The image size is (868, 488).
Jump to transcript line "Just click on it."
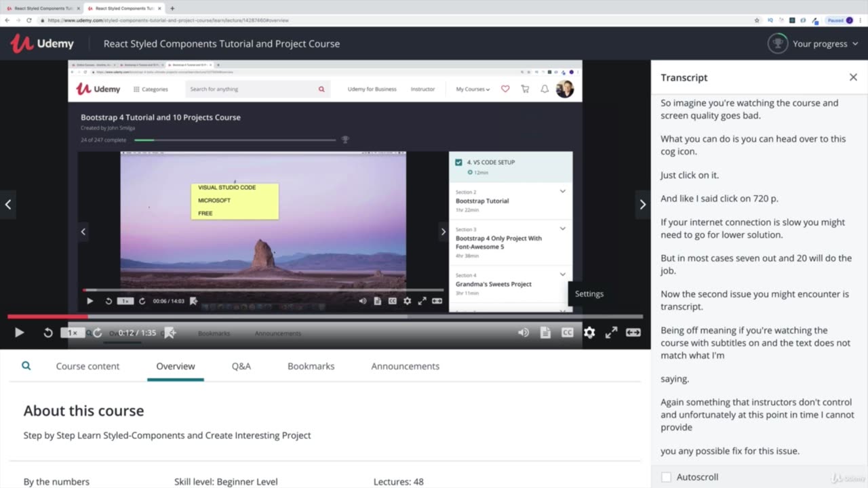[x=690, y=175]
